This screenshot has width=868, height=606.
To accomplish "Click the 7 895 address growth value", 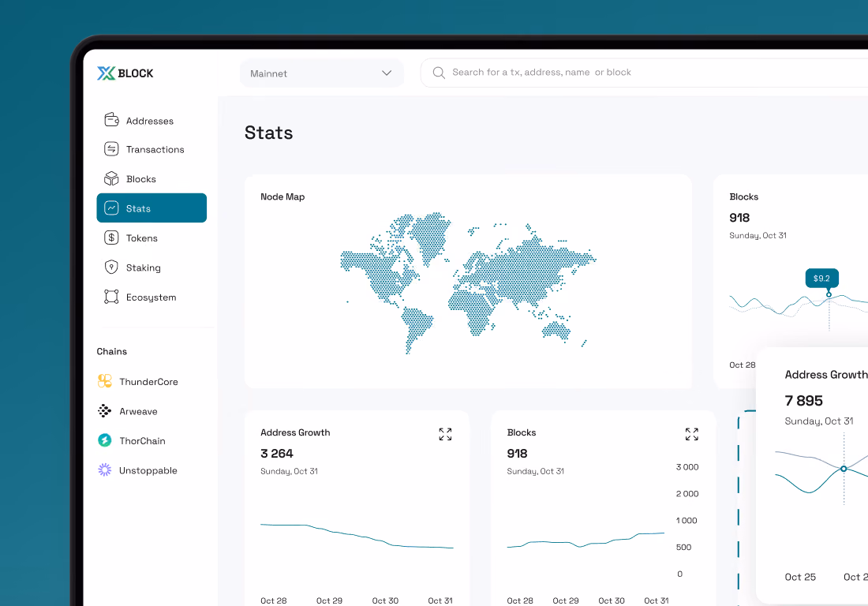I will click(804, 400).
